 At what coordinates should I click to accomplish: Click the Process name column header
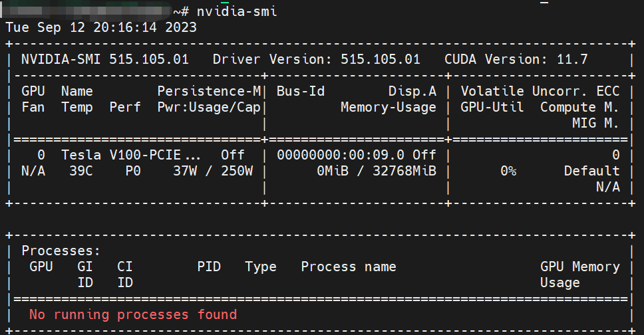(x=348, y=267)
